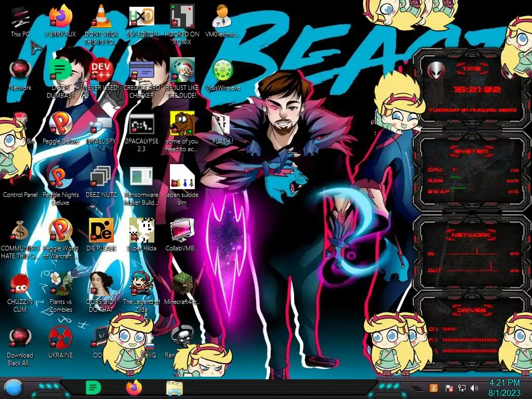Click the alien head logo in widget
The width and height of the screenshot is (532, 399).
(436, 70)
